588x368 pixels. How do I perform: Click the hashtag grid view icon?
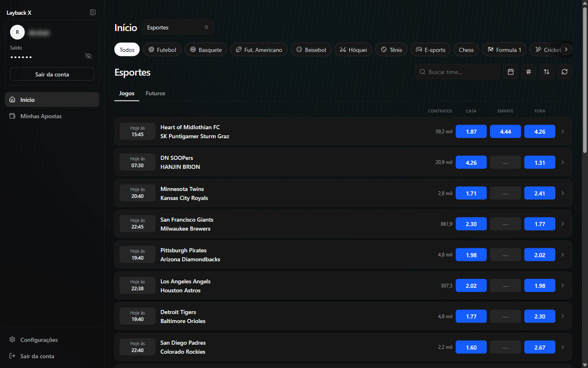tap(528, 72)
